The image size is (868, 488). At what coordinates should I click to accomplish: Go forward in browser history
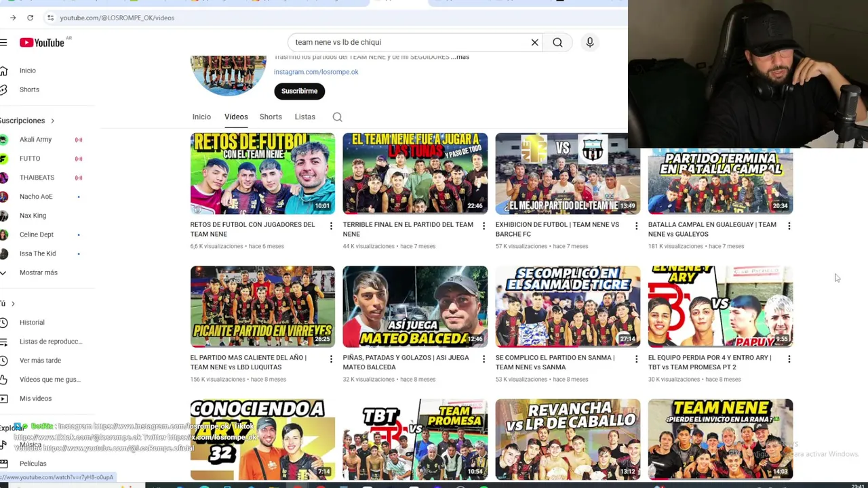[13, 18]
